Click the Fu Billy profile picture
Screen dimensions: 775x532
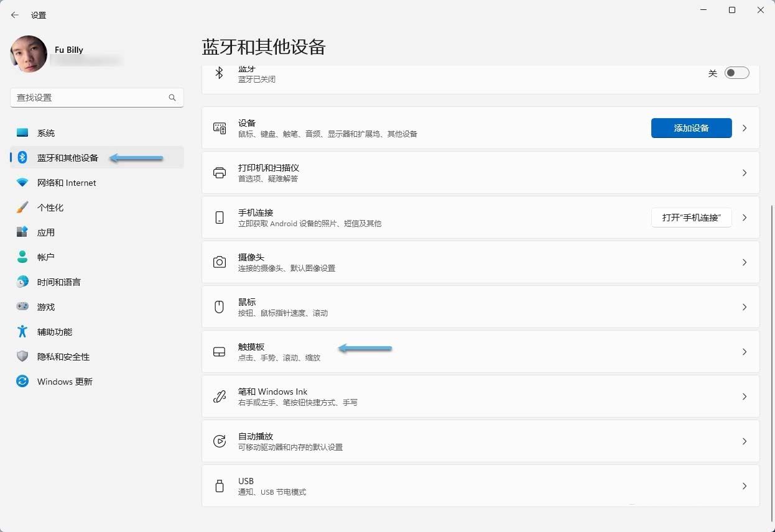(28, 54)
